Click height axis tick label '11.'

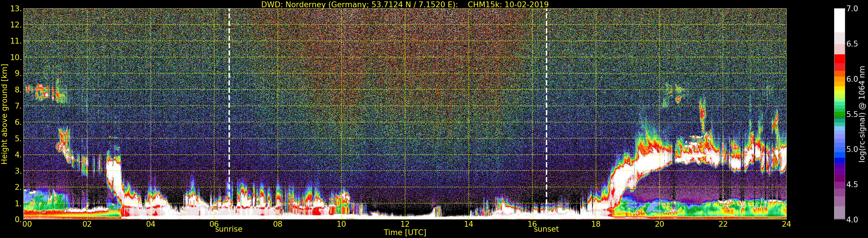tap(16, 41)
